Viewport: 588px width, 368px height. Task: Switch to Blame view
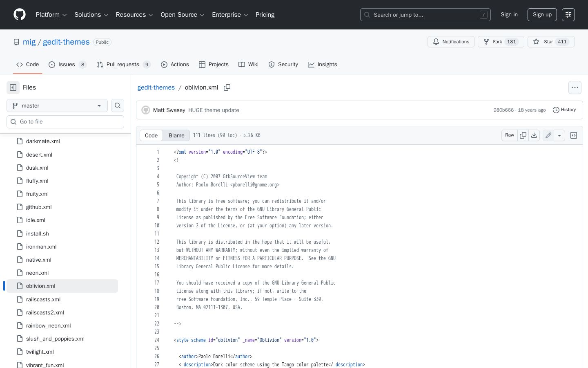pyautogui.click(x=176, y=135)
